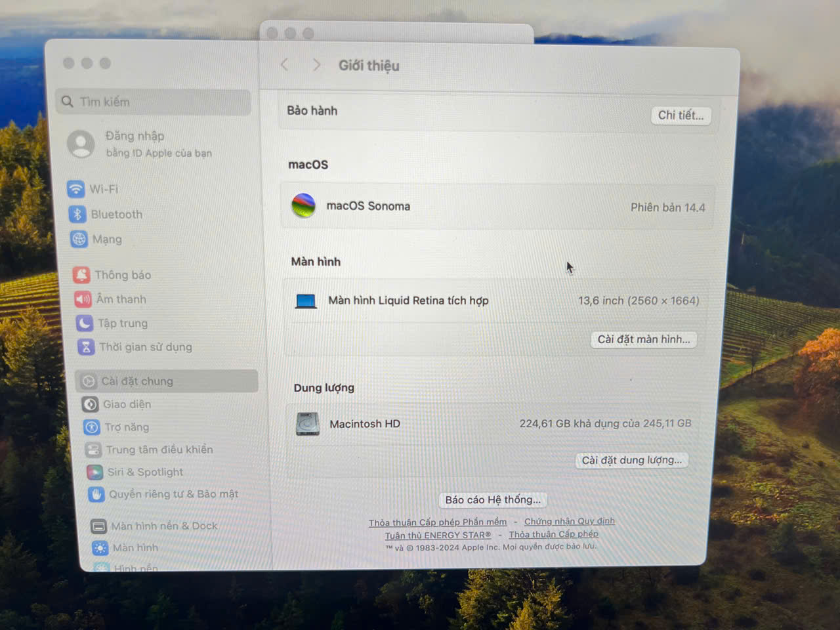The height and width of the screenshot is (630, 840).
Task: Click the Siri & Spotlight icon
Action: pos(95,472)
